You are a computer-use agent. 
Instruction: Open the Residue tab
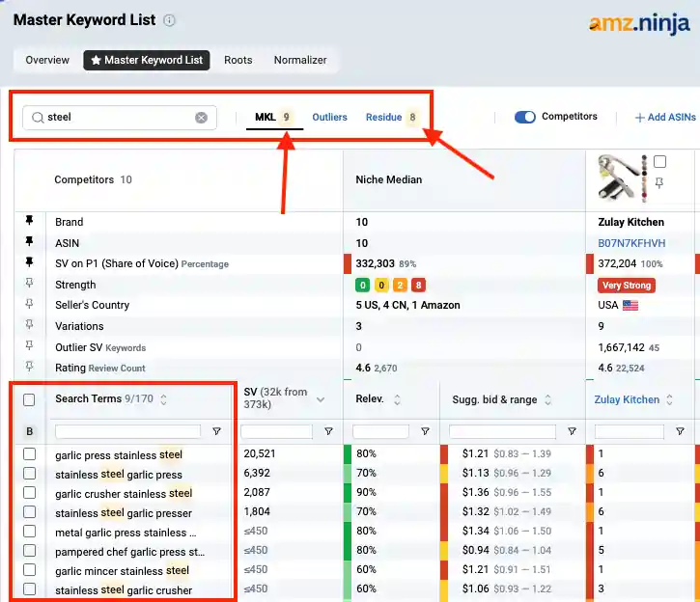click(x=383, y=118)
